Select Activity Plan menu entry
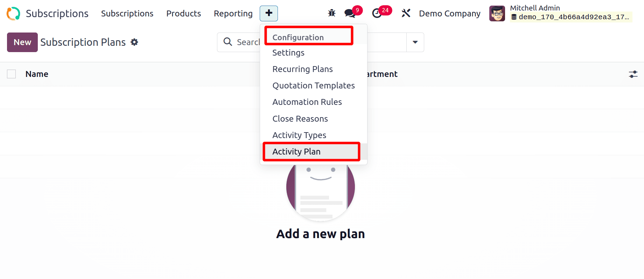The height and width of the screenshot is (279, 644). click(296, 152)
